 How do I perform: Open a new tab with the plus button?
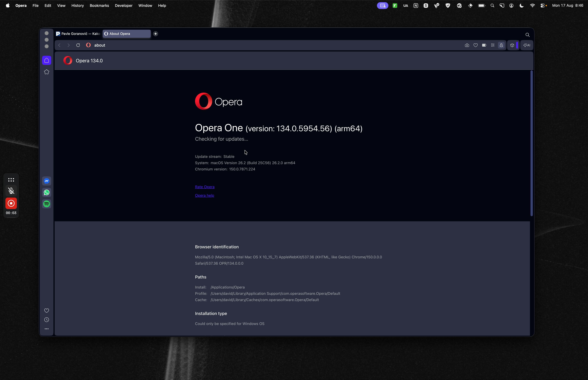click(155, 34)
